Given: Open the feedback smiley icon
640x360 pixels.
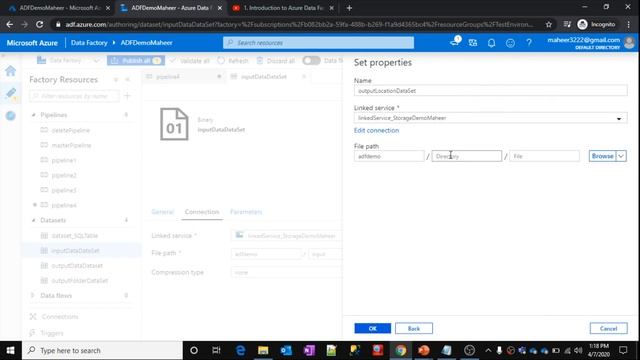Looking at the screenshot, I should (510, 42).
